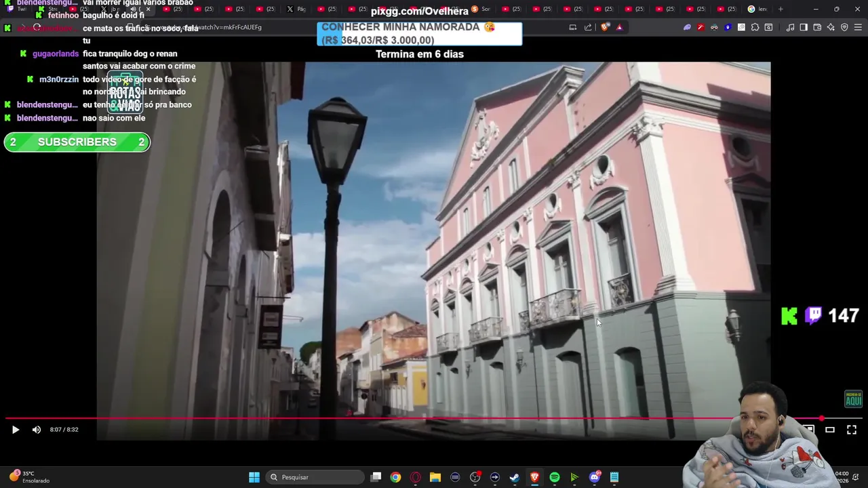The width and height of the screenshot is (868, 488).
Task: Click the Pesquisar taskbar search box
Action: coord(315,477)
